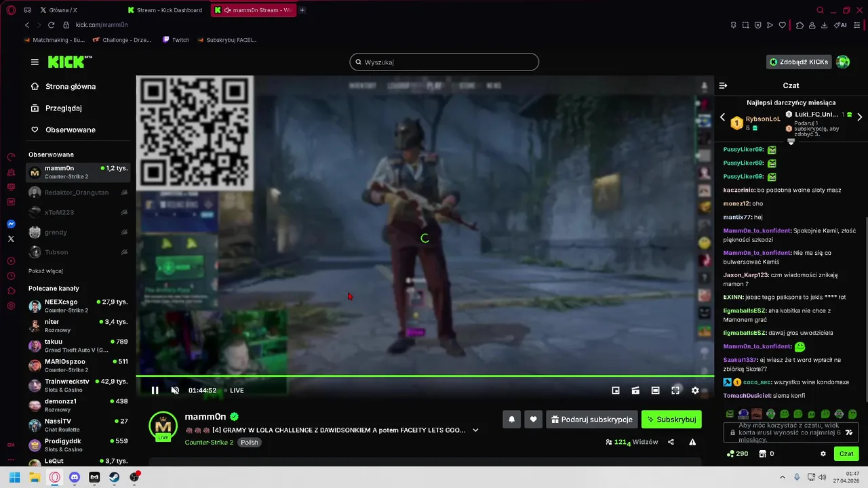Toggle theater mode in player
Screen dimensions: 868x488
[x=655, y=390]
